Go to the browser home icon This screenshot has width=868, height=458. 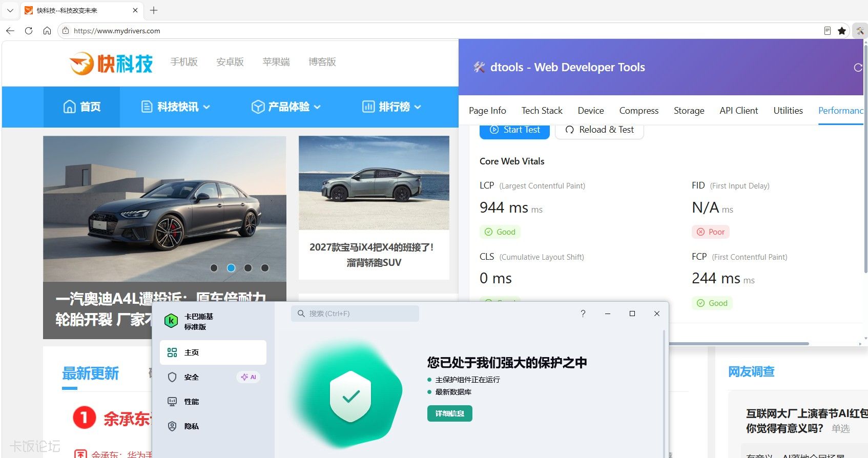point(47,31)
